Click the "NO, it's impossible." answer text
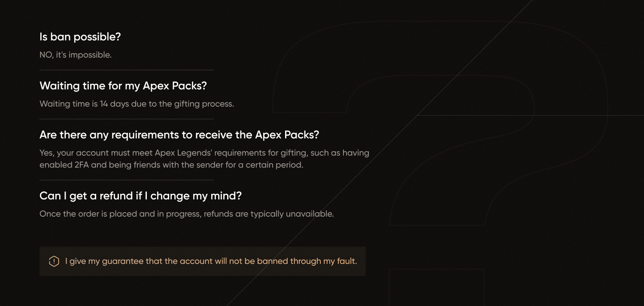Screen dimensions: 644x306 [76, 55]
